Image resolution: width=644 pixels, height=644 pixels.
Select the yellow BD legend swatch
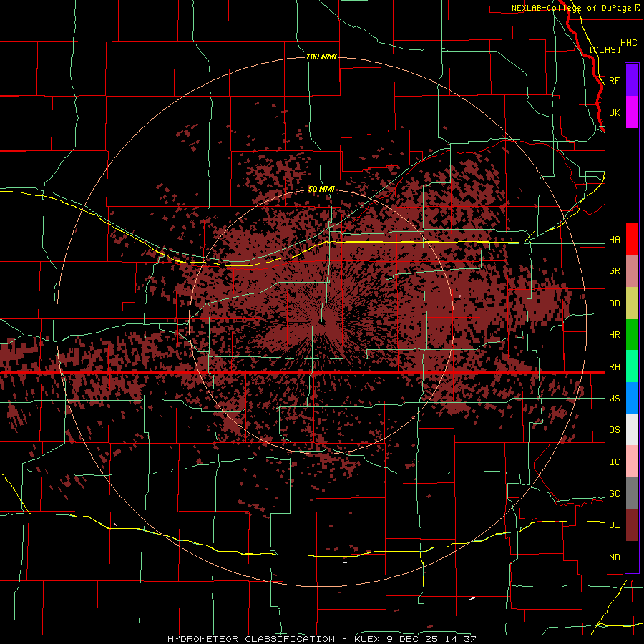632,303
